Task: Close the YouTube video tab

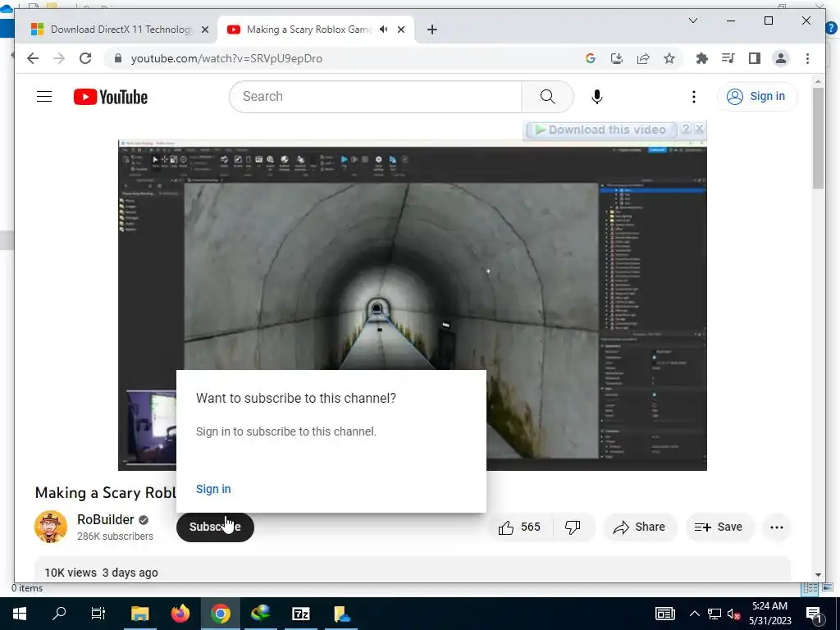Action: point(400,30)
